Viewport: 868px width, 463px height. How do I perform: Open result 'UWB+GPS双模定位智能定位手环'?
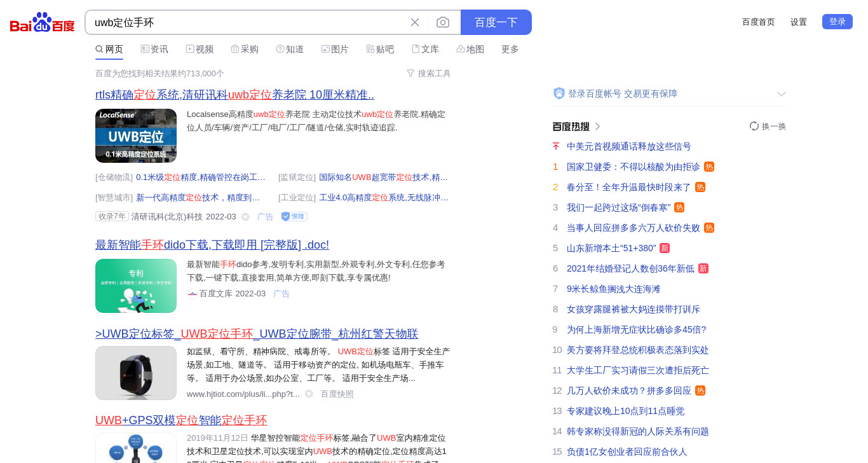(x=181, y=420)
